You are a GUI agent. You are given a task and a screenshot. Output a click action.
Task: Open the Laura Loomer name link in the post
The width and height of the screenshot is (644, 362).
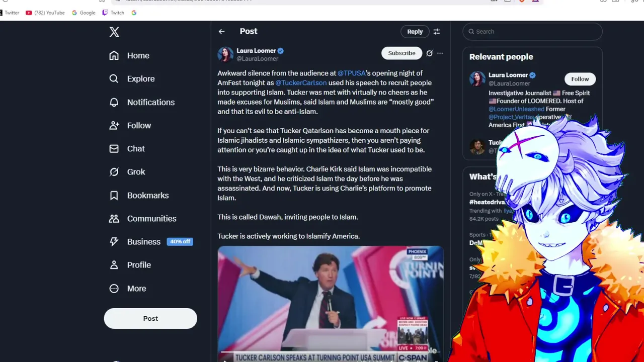tap(256, 51)
